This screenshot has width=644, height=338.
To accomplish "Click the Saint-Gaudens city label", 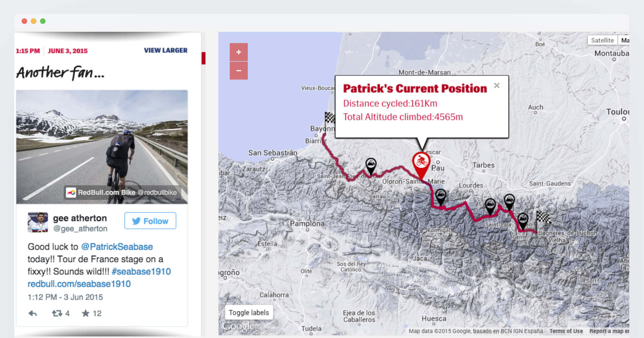I will [550, 184].
